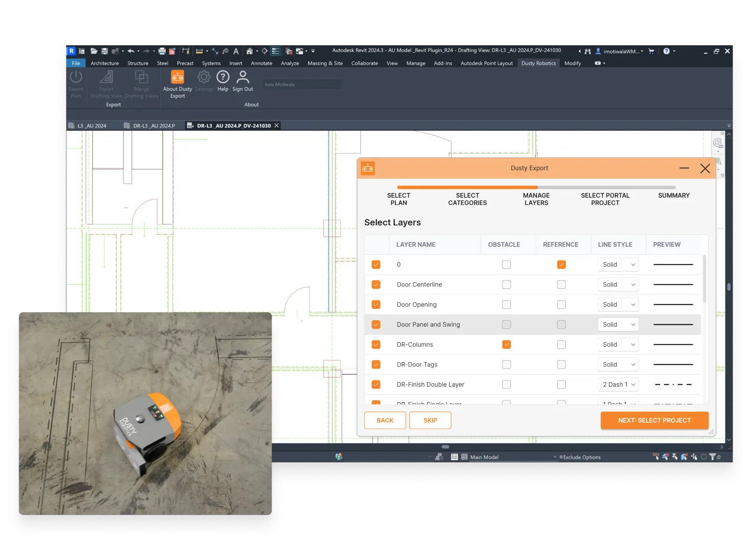Open the File menu tab
The height and width of the screenshot is (560, 747).
[76, 63]
